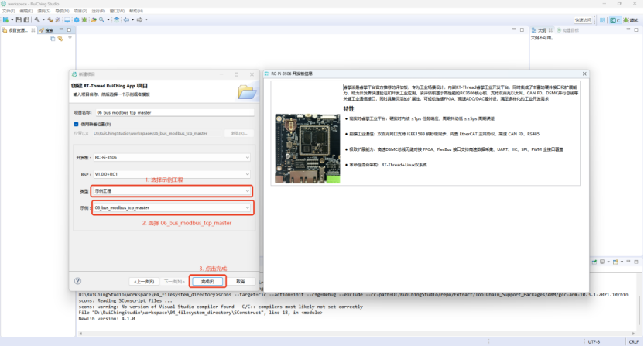The height and width of the screenshot is (346, 644).
Task: Click the save icon in the toolbar
Action: (x=18, y=19)
